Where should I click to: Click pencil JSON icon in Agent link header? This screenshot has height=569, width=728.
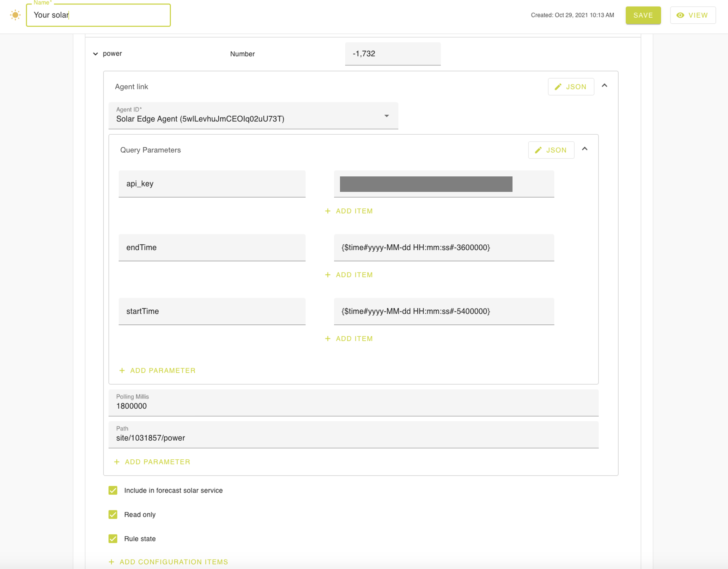click(x=558, y=87)
